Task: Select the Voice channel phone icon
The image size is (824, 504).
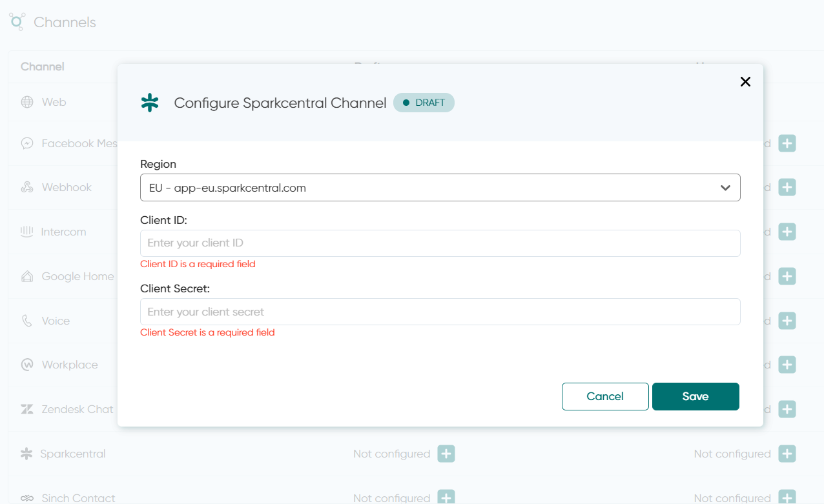Action: coord(27,321)
